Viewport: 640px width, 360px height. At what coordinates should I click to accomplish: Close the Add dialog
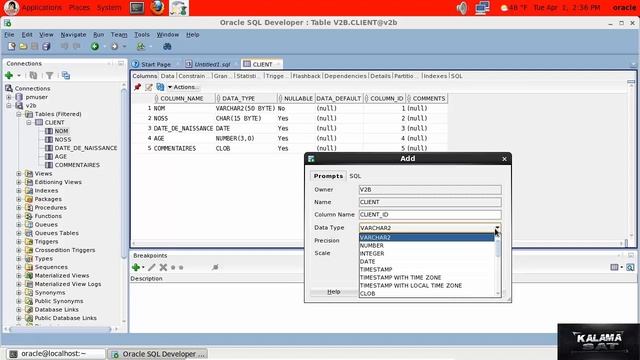[x=504, y=159]
